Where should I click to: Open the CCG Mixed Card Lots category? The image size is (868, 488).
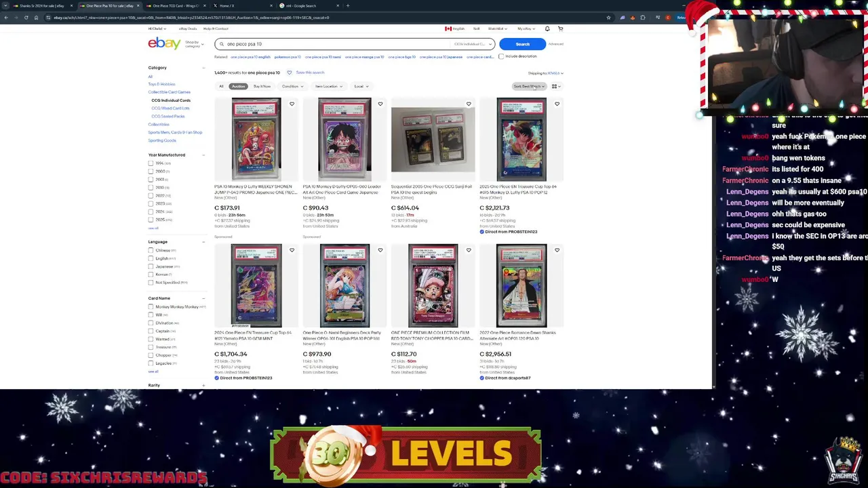[170, 108]
